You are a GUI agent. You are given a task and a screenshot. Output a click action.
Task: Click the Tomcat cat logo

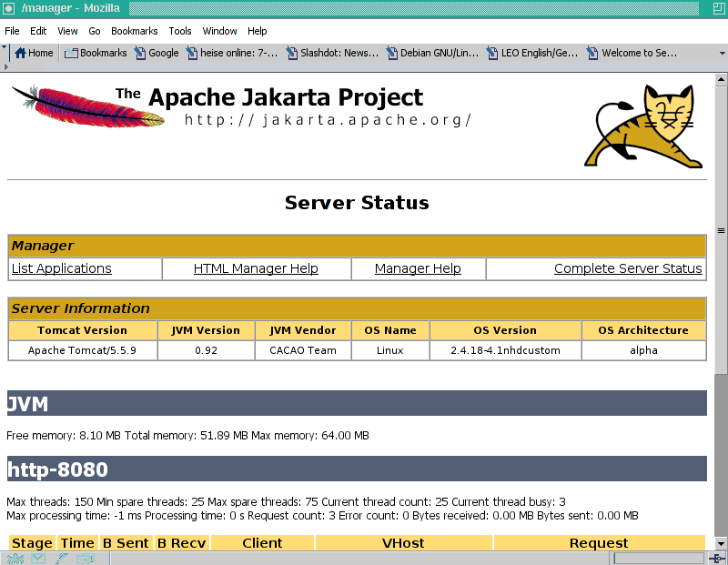pos(644,126)
